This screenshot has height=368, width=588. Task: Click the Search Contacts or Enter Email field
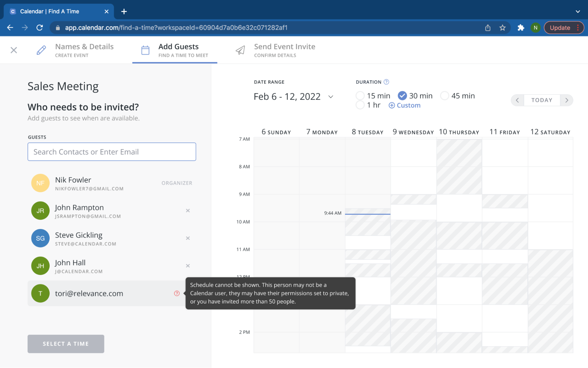pyautogui.click(x=112, y=152)
